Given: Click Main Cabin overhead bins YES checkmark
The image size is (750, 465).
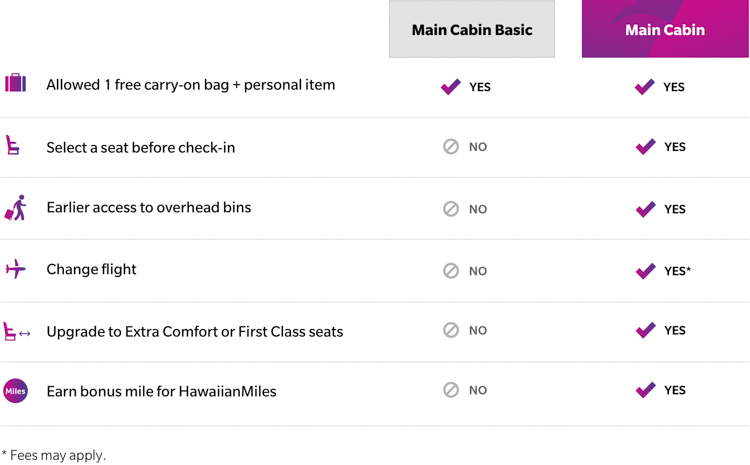Looking at the screenshot, I should click(x=646, y=209).
